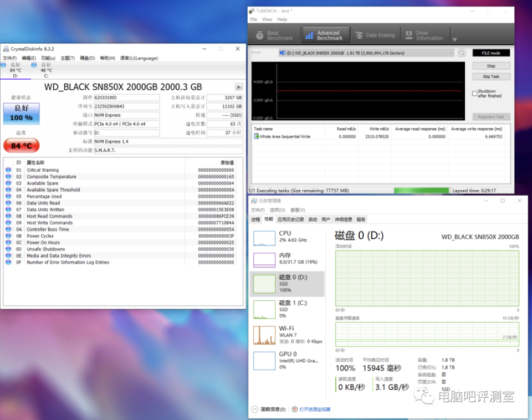Select the CPU performance graph thumbnail
532x420 pixels.
(264, 238)
